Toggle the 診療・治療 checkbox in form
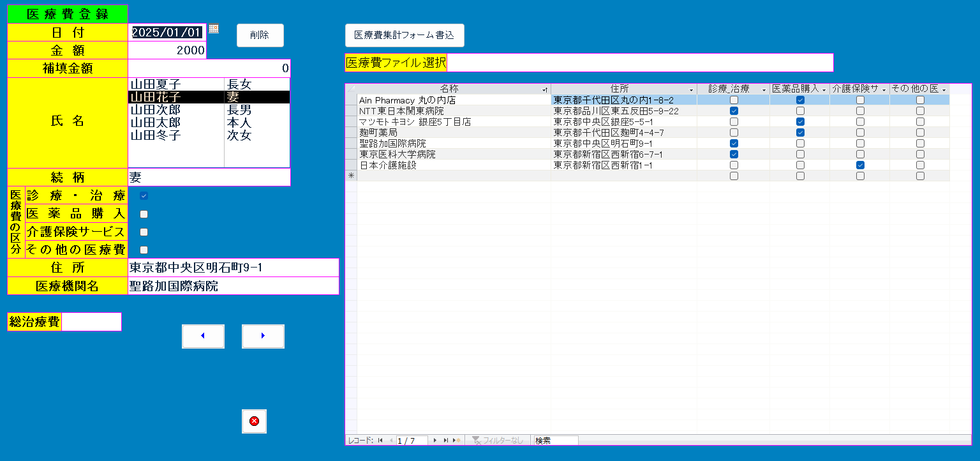This screenshot has width=980, height=461. [144, 196]
